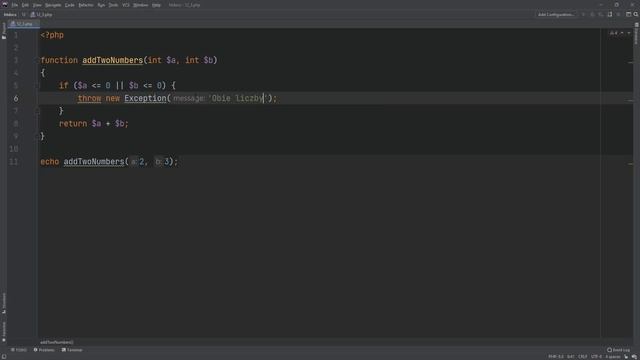Select the 12_1.php editor tab
The width and height of the screenshot is (640, 360).
tap(24, 24)
